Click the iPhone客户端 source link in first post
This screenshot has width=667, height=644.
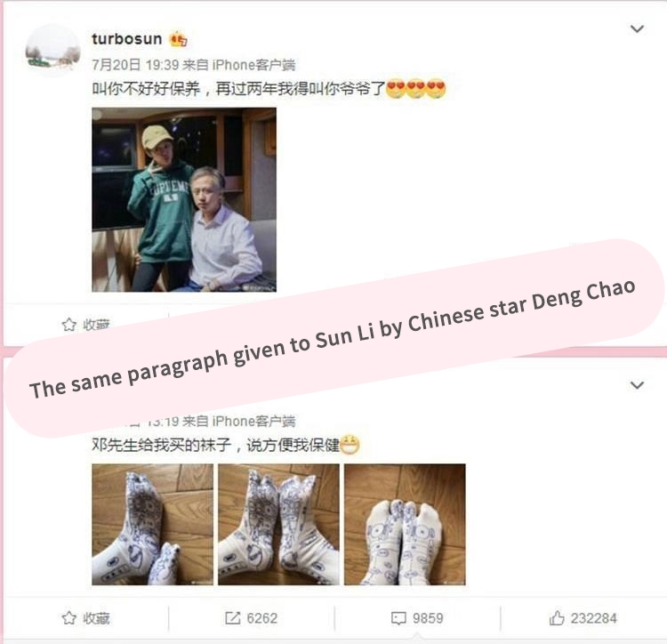coord(253,65)
